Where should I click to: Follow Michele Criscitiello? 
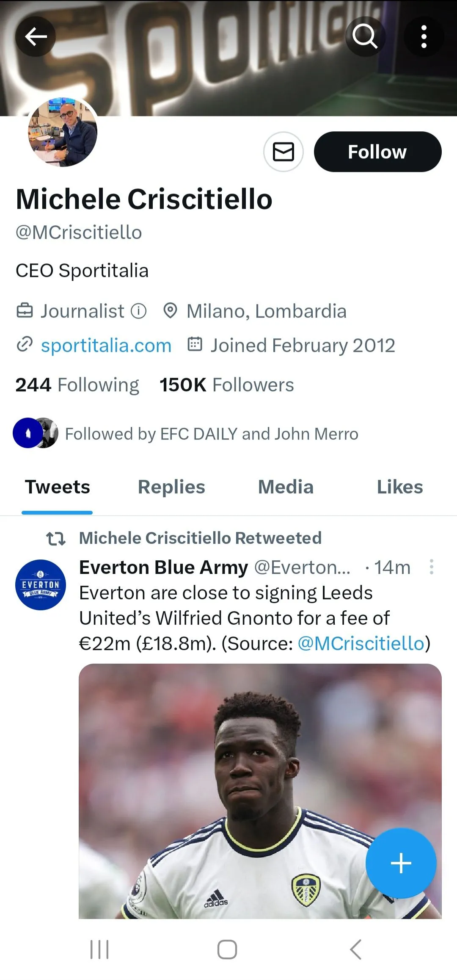[x=377, y=152]
